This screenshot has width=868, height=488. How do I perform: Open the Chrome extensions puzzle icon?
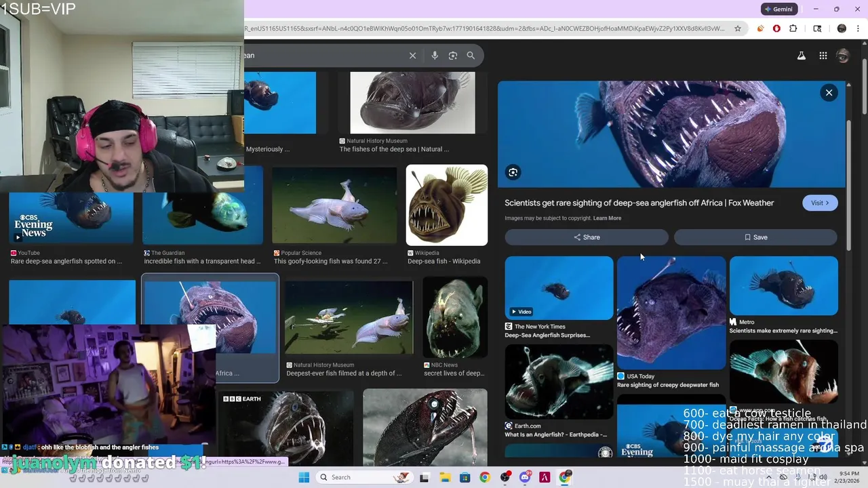pyautogui.click(x=793, y=28)
